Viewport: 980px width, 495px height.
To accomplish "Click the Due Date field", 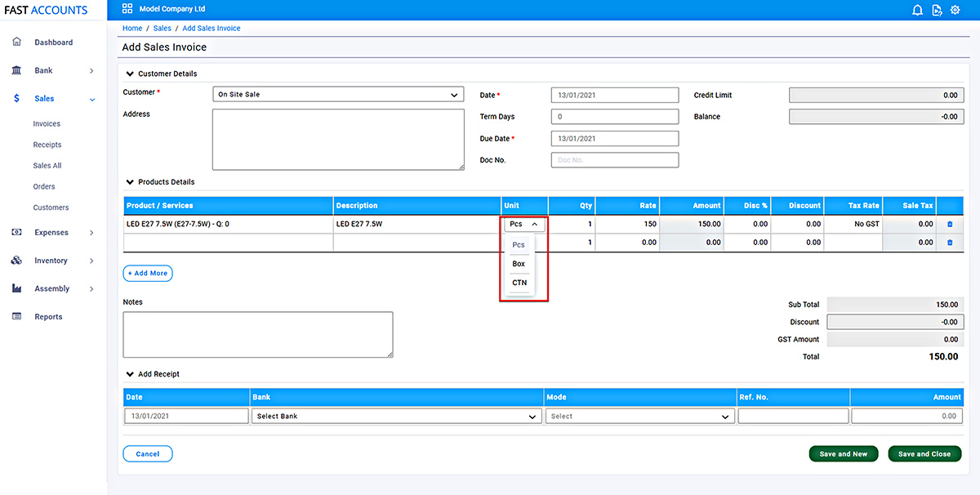I will coord(615,139).
